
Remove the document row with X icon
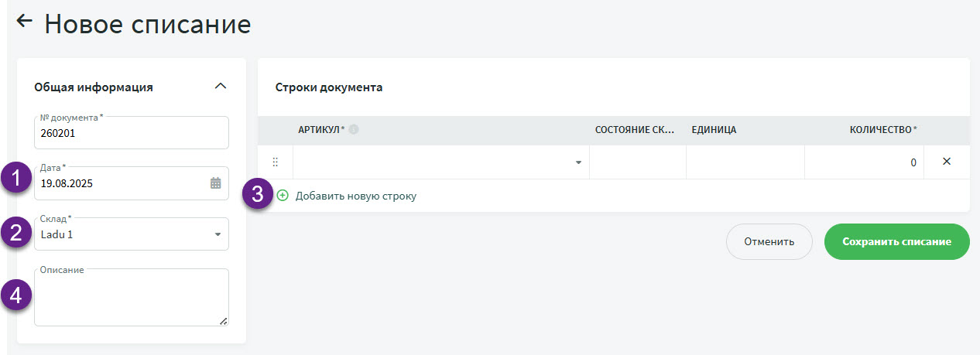click(946, 162)
